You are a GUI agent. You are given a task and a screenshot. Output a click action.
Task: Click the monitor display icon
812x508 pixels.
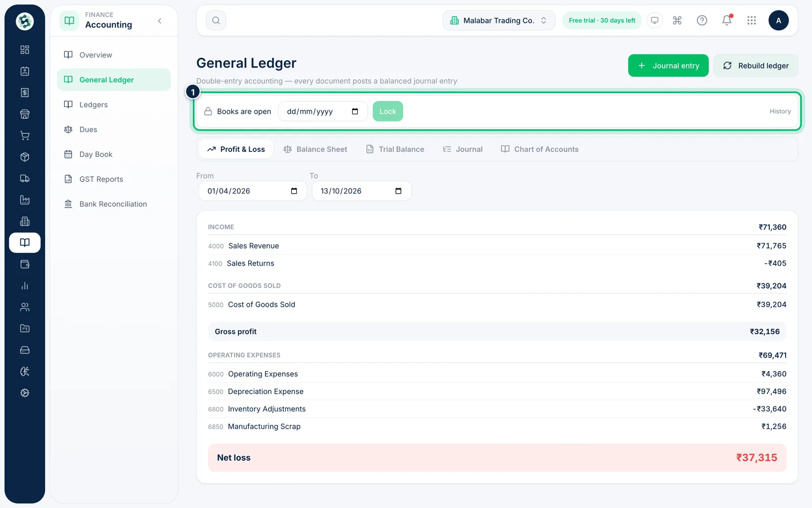tap(655, 20)
